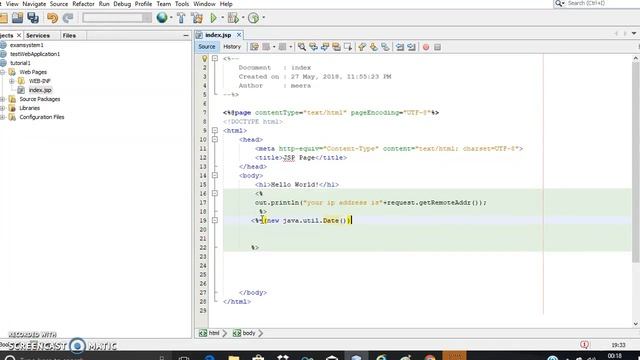Viewport: 640px width, 360px height.
Task: Open dropdown arrow beside Profile Project icon
Action: pyautogui.click(x=263, y=18)
